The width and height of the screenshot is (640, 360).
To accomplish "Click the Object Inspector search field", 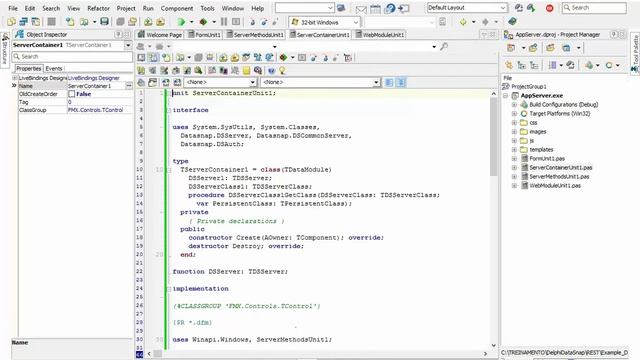I will tap(72, 57).
